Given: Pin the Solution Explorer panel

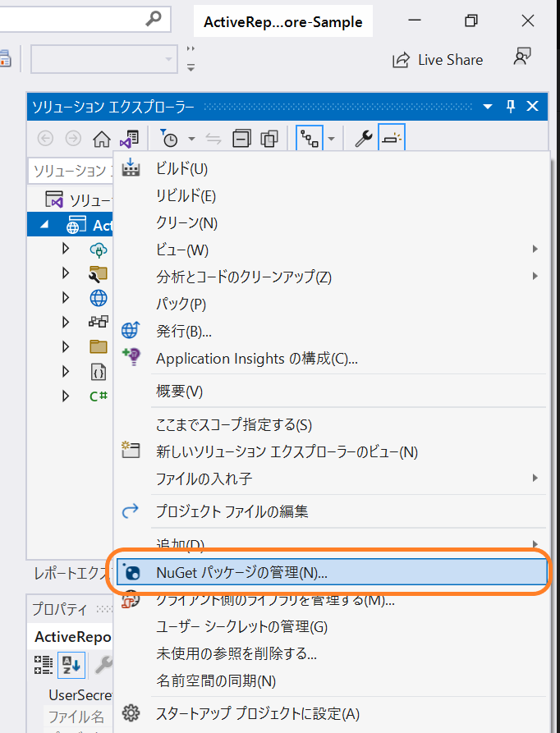Looking at the screenshot, I should (511, 107).
